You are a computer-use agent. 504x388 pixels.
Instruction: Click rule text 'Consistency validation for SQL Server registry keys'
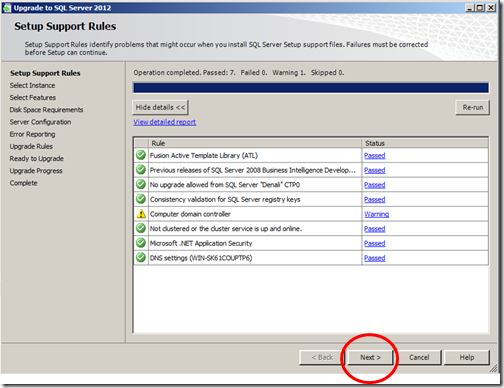[225, 200]
